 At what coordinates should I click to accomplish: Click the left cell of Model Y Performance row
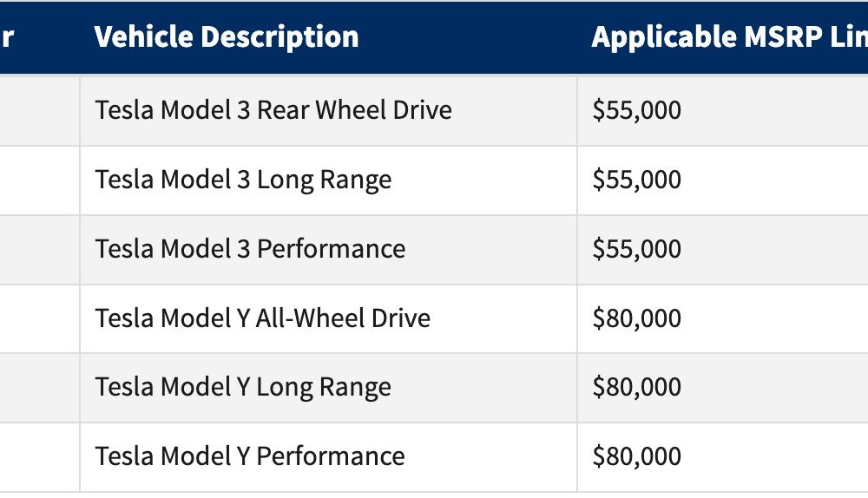40,457
